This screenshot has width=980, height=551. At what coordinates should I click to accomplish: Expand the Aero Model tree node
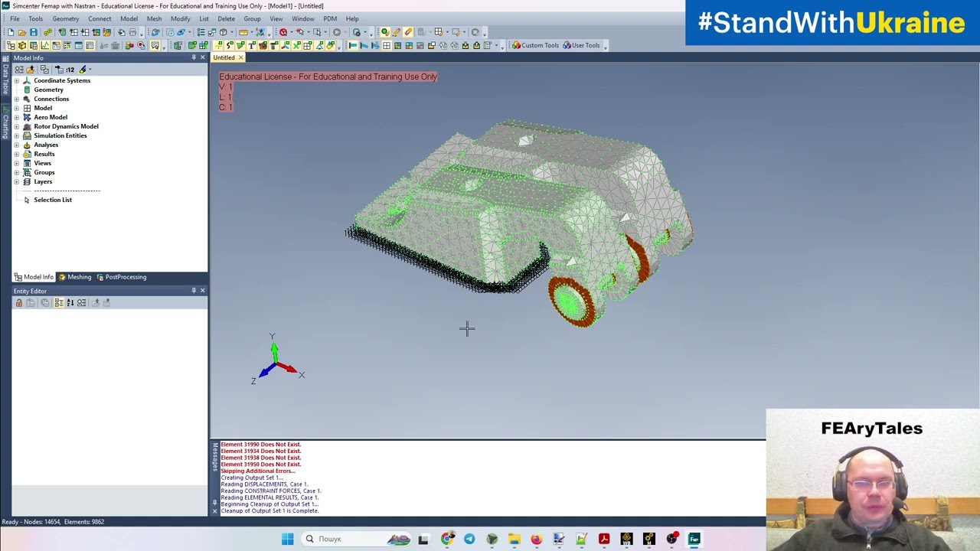pos(17,117)
